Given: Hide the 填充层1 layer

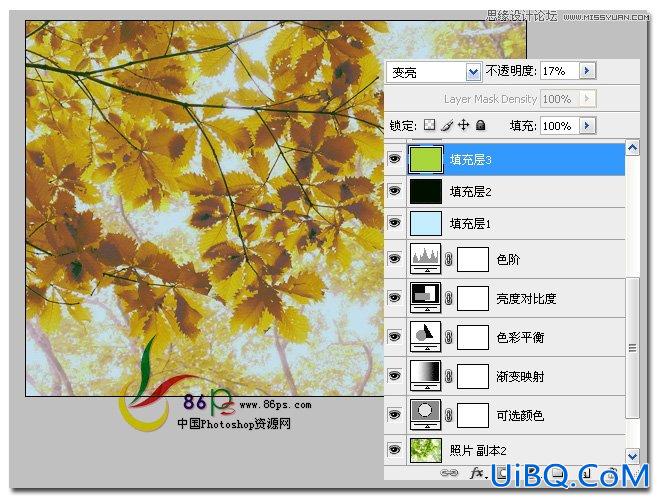Looking at the screenshot, I should click(x=394, y=222).
